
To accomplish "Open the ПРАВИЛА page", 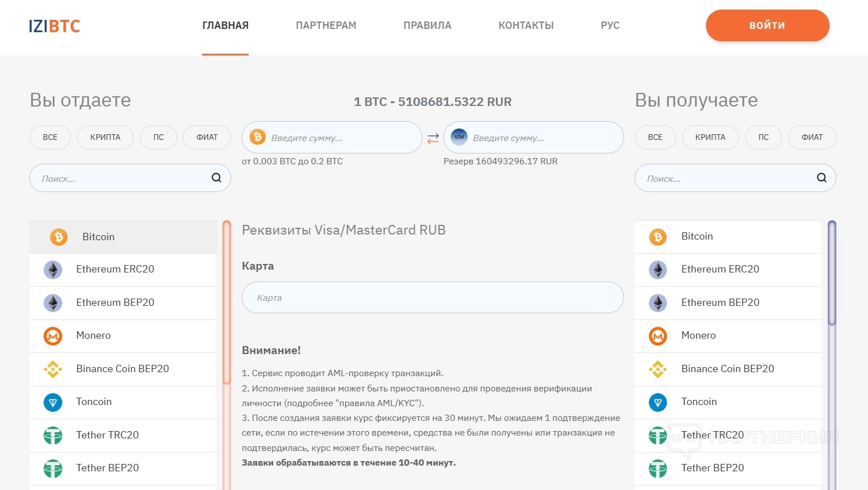I will tap(427, 25).
